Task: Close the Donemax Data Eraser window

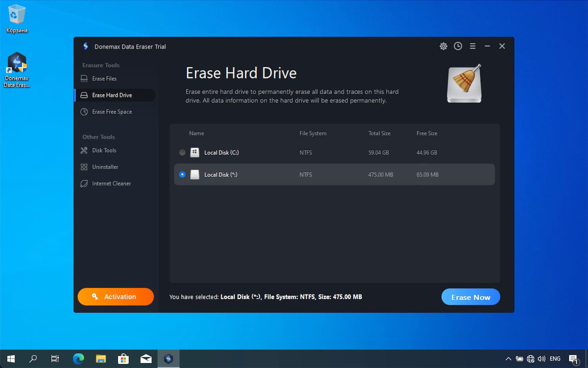Action: coord(502,46)
